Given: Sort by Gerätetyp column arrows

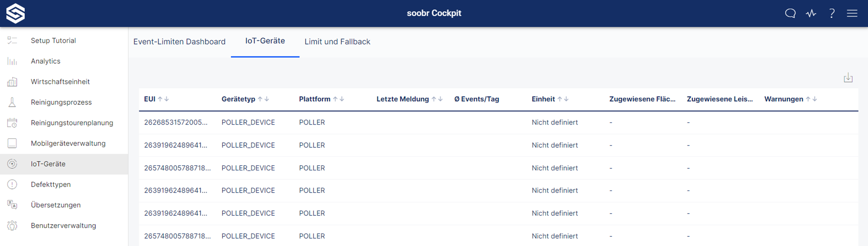Looking at the screenshot, I should 263,99.
